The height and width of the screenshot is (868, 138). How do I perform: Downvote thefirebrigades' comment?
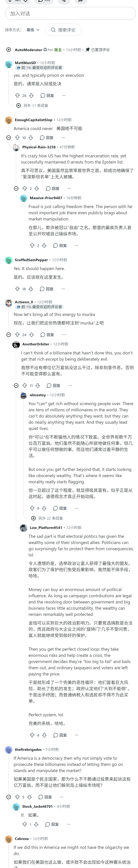click(x=30, y=797)
